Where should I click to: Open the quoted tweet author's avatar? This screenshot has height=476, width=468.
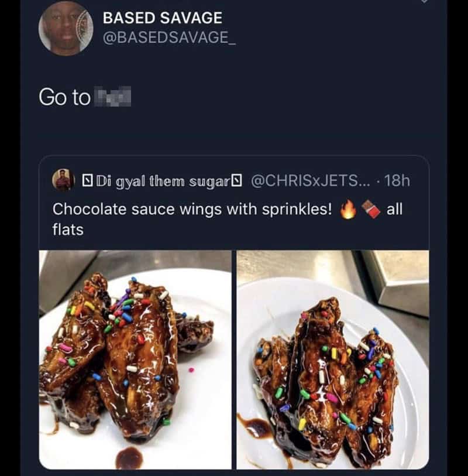[x=62, y=180]
